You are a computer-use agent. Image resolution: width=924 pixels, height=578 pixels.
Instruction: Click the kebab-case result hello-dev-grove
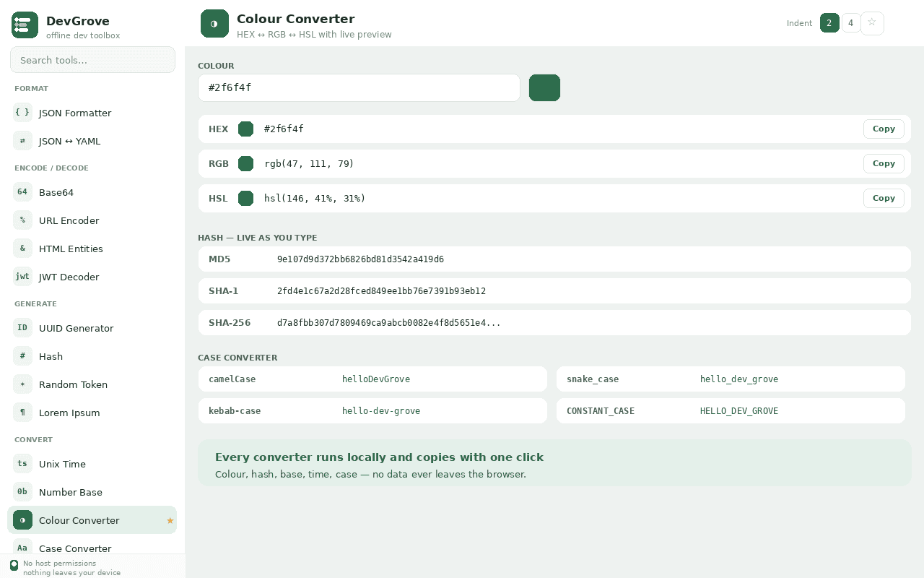(x=381, y=411)
